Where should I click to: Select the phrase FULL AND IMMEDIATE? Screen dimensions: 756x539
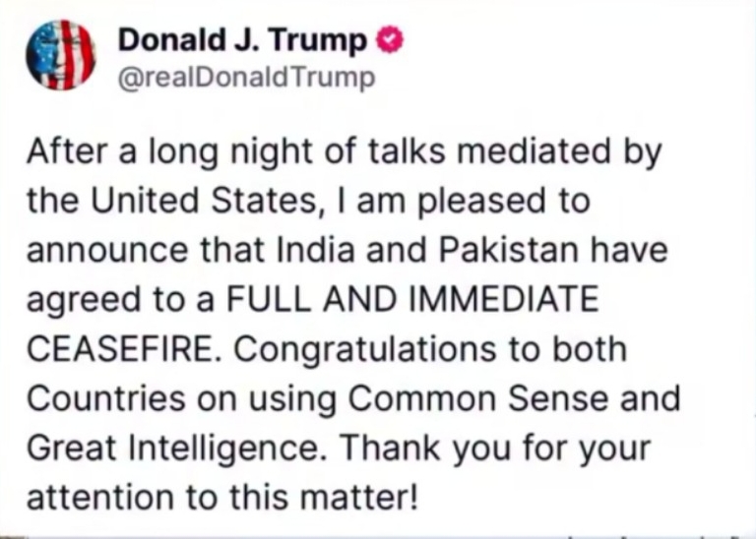point(412,299)
